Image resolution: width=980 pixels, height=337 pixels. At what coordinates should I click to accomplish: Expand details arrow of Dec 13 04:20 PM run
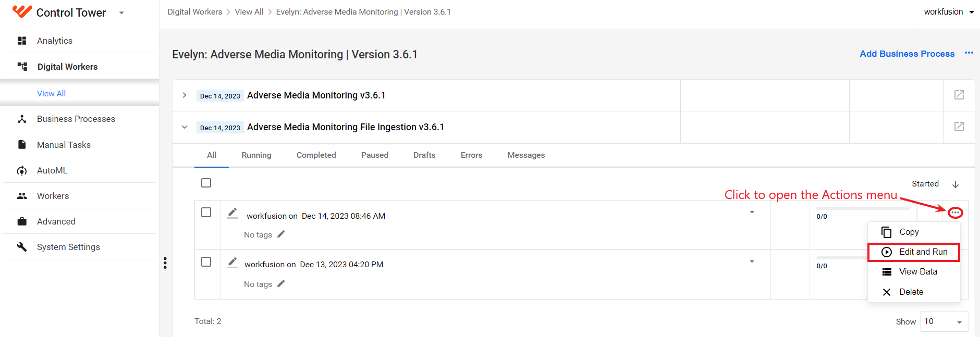click(x=752, y=261)
